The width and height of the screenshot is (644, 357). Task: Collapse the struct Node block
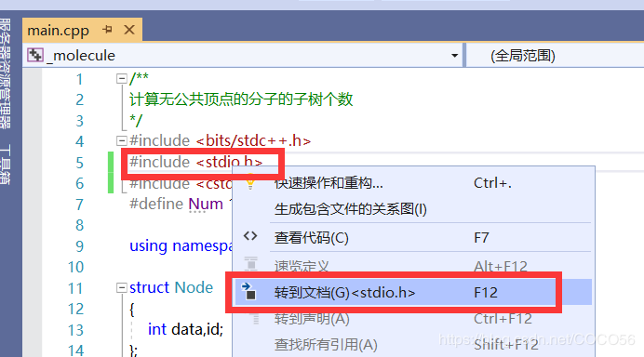[x=122, y=287]
